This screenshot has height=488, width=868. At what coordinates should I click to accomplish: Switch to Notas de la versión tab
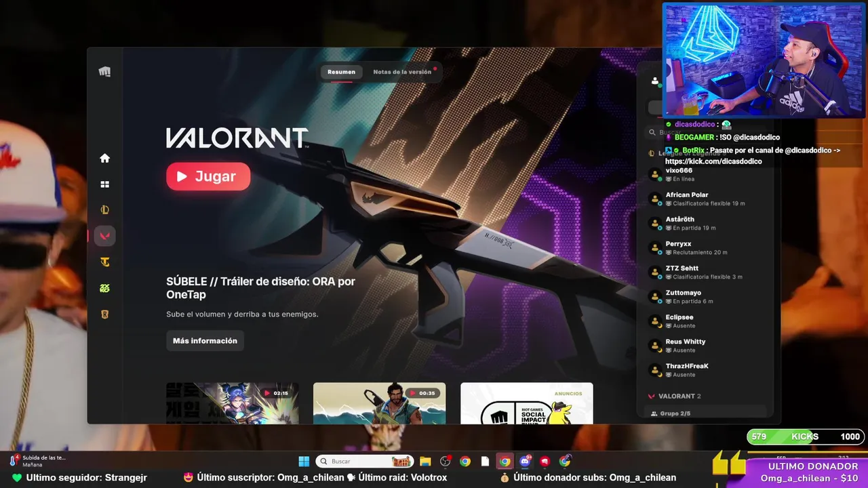point(403,72)
